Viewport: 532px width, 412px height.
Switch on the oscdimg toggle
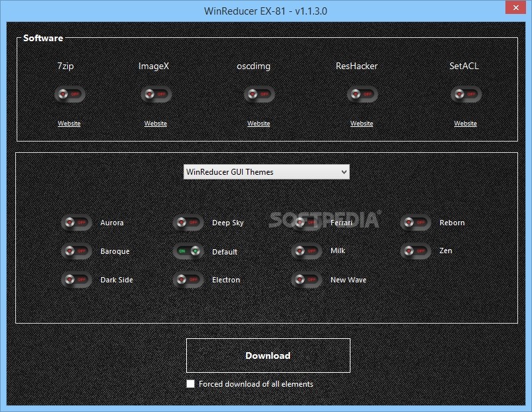point(259,94)
